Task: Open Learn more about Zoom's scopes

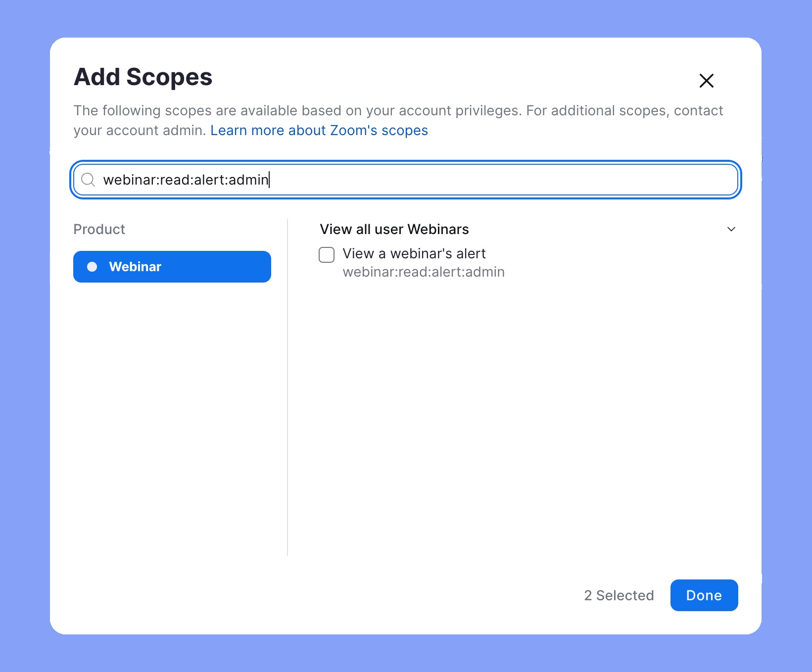Action: (x=319, y=130)
